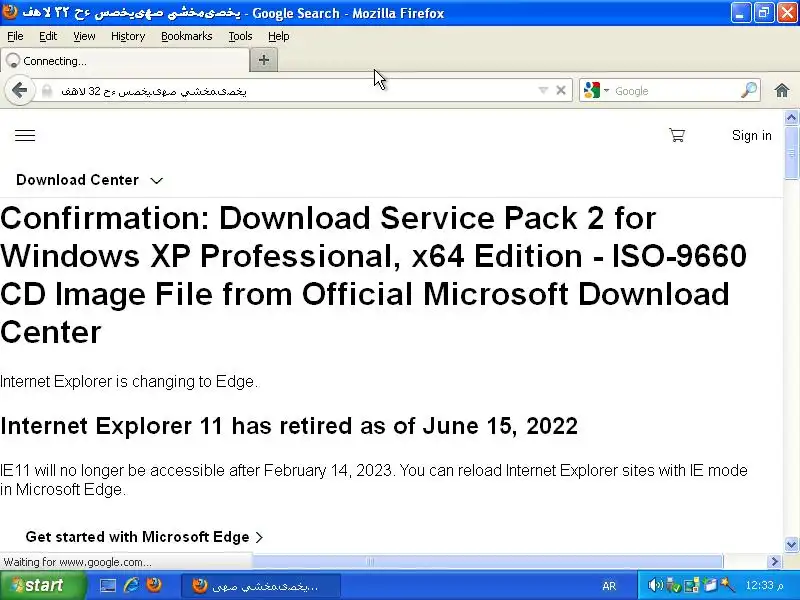Click the volume speaker tray icon
Image resolution: width=800 pixels, height=600 pixels.
tap(655, 585)
